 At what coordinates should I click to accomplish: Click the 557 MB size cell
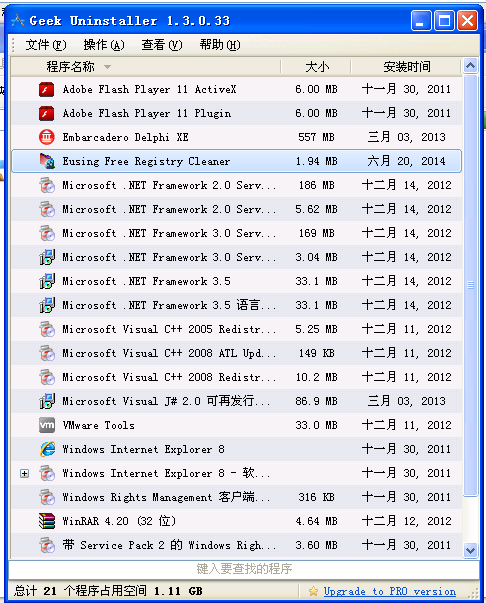click(316, 137)
